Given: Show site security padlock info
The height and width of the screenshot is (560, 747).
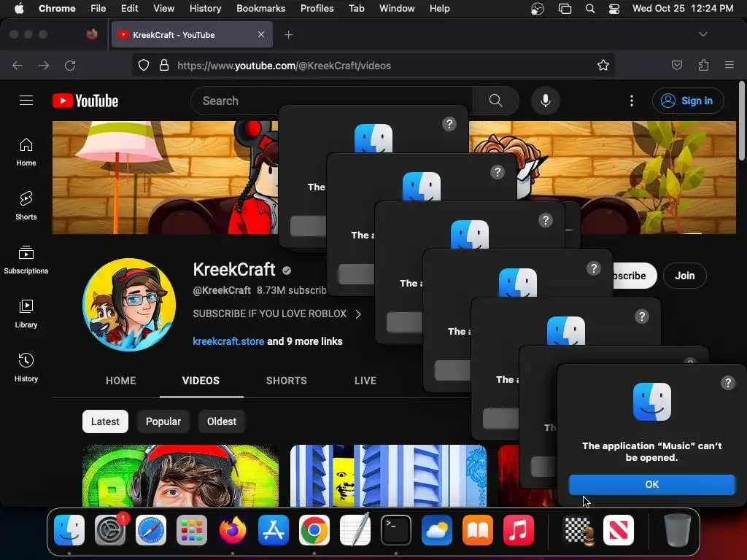Looking at the screenshot, I should click(x=164, y=65).
